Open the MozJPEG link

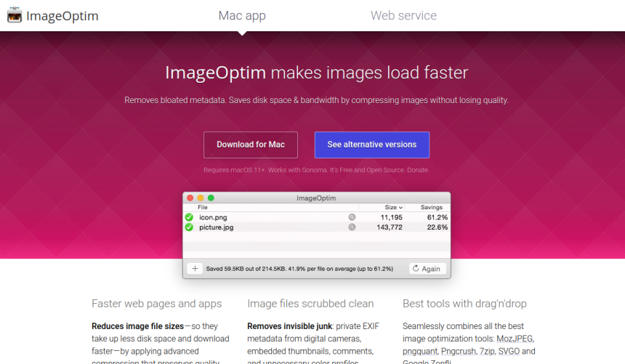[515, 339]
